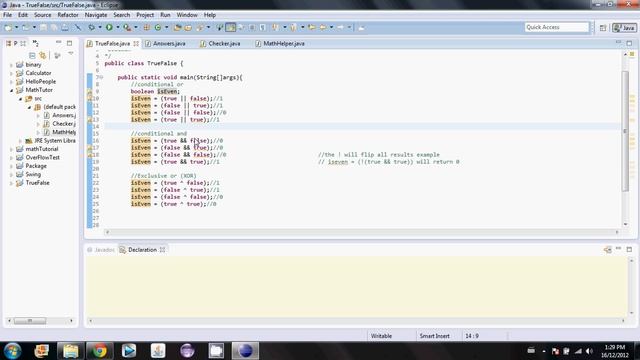Click the Quick Access search field
The height and width of the screenshot is (360, 640).
[557, 27]
